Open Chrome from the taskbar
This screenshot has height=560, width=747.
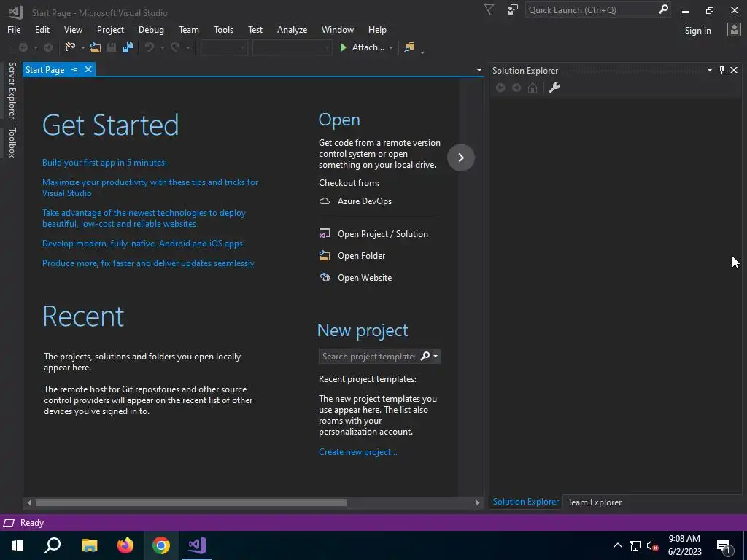(x=161, y=545)
